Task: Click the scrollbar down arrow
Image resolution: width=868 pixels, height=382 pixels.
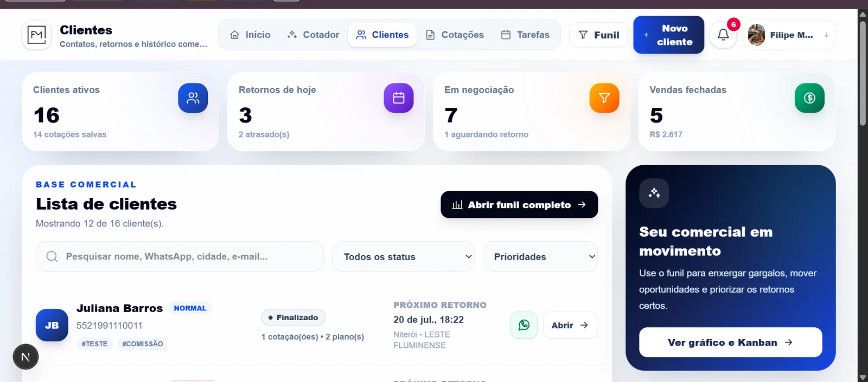Action: (x=863, y=378)
